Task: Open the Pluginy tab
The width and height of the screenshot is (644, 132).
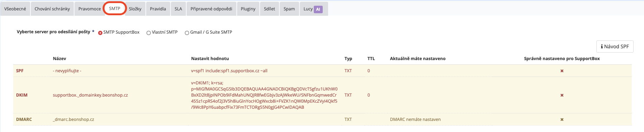Action: [248, 9]
